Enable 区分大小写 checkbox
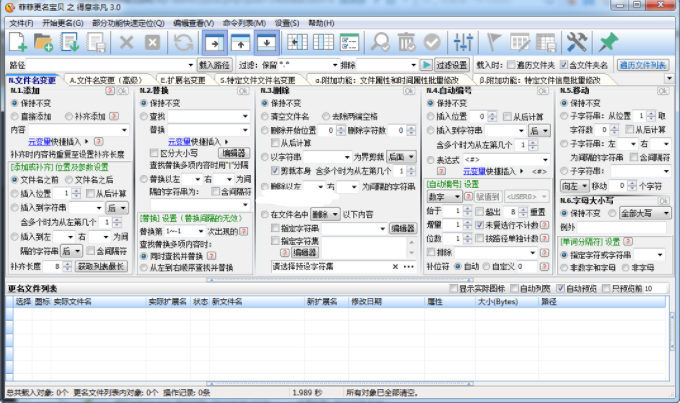The height and width of the screenshot is (403, 680). (154, 153)
